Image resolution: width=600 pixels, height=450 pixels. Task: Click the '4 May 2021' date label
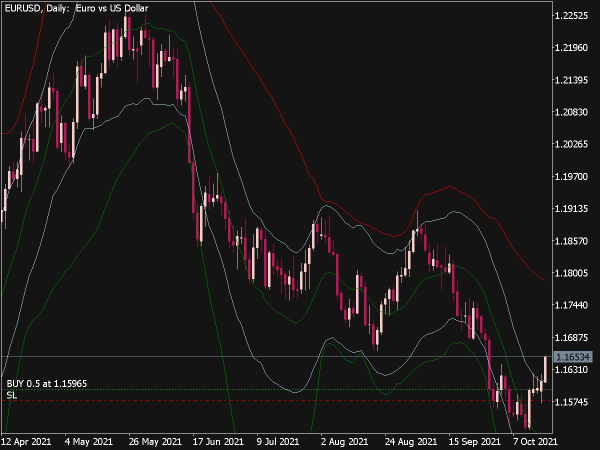[x=88, y=442]
